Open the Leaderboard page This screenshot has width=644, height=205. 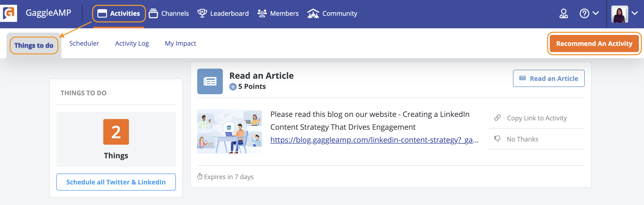223,13
